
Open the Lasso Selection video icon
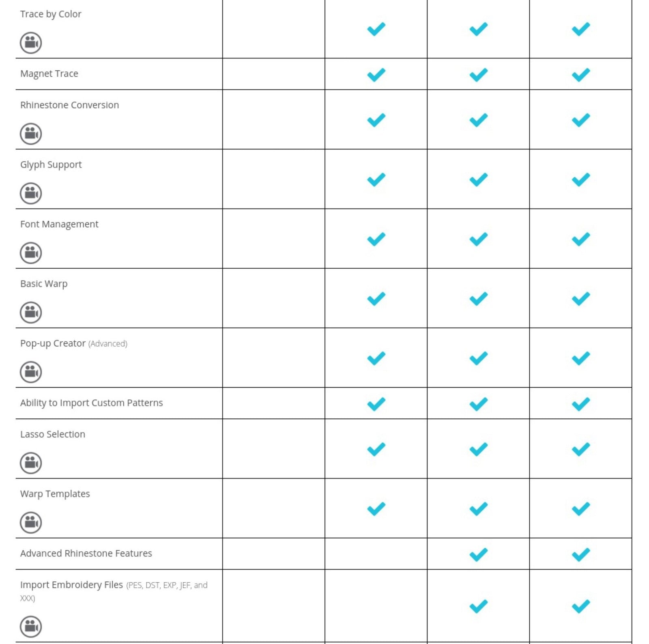point(31,463)
